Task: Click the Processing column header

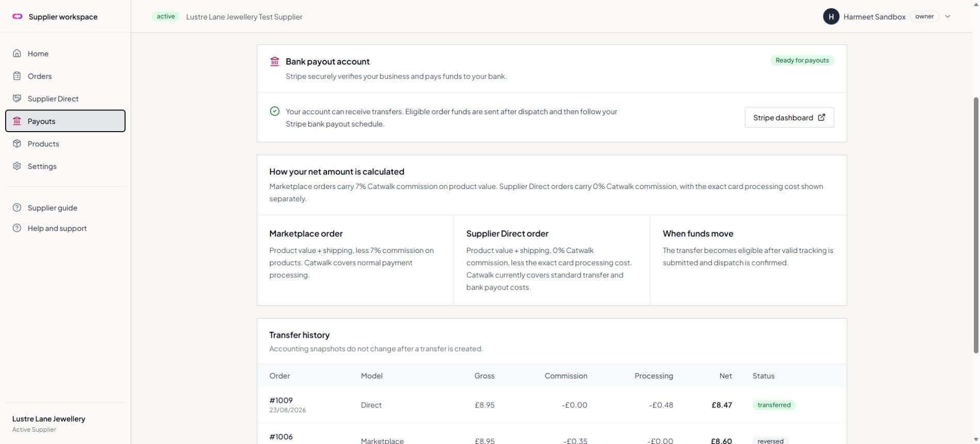Action: pyautogui.click(x=654, y=375)
